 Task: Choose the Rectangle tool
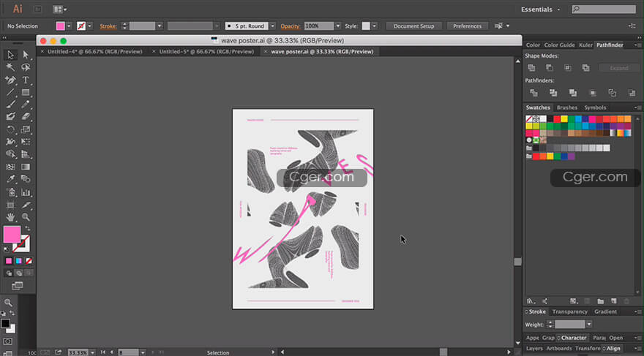[26, 92]
